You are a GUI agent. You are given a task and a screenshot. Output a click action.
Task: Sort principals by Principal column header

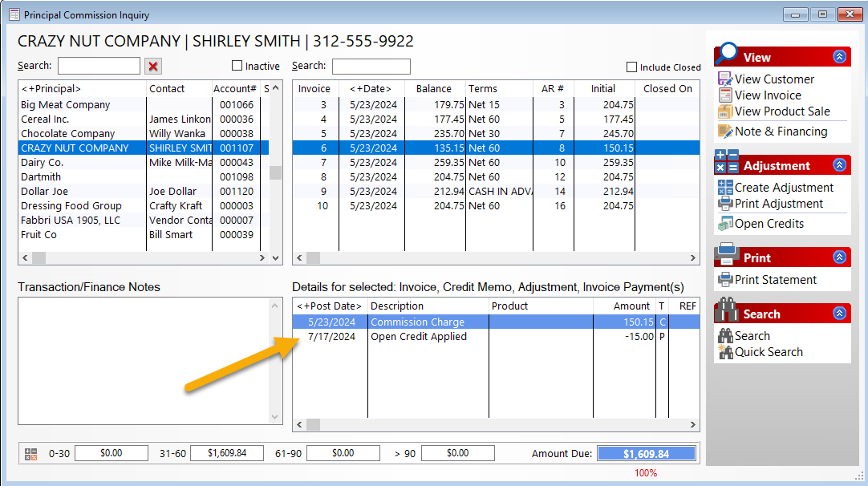83,88
